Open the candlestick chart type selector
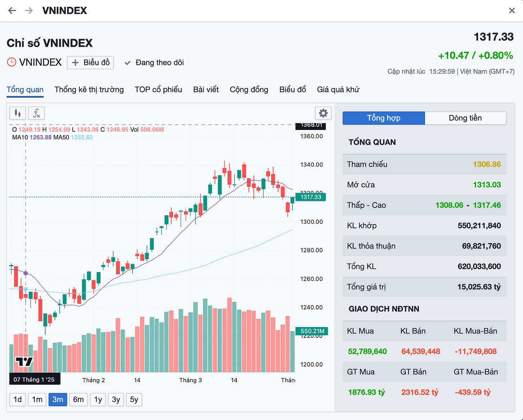This screenshot has height=420, width=523. click(x=18, y=113)
